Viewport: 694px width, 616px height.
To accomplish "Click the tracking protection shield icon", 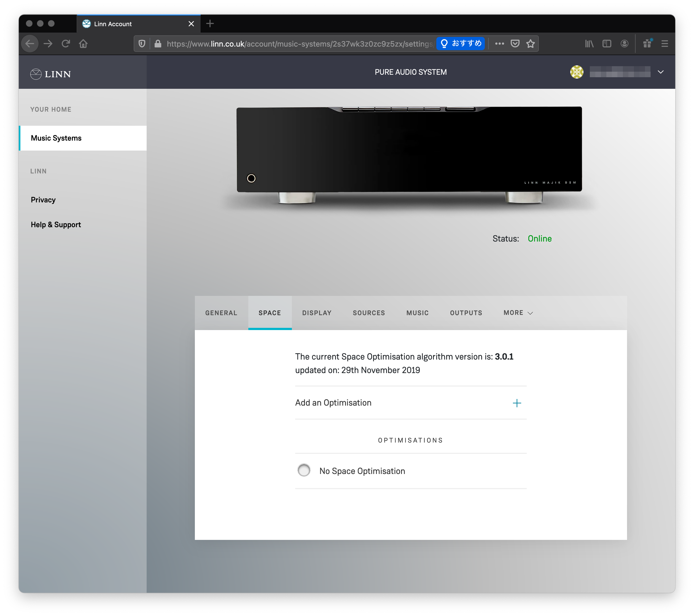I will tap(142, 44).
